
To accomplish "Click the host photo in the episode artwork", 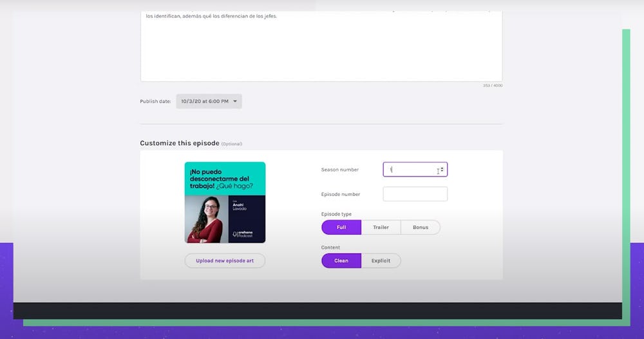I will pyautogui.click(x=205, y=220).
